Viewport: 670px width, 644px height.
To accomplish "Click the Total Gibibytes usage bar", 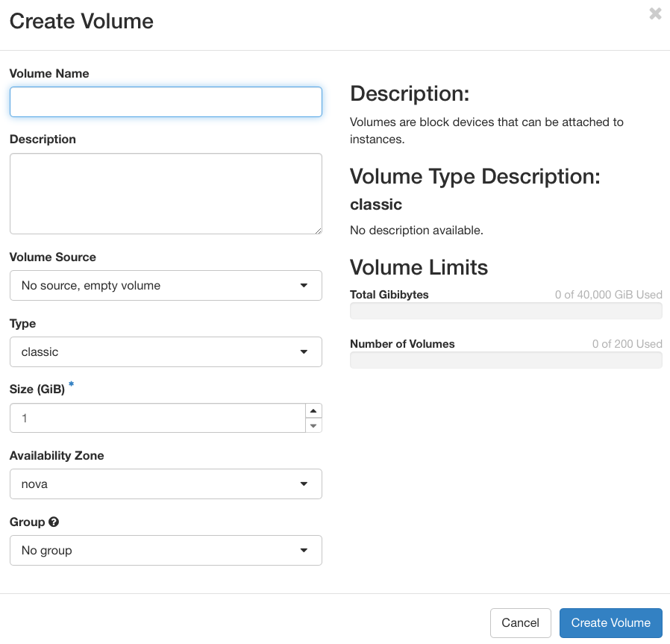I will pos(506,310).
